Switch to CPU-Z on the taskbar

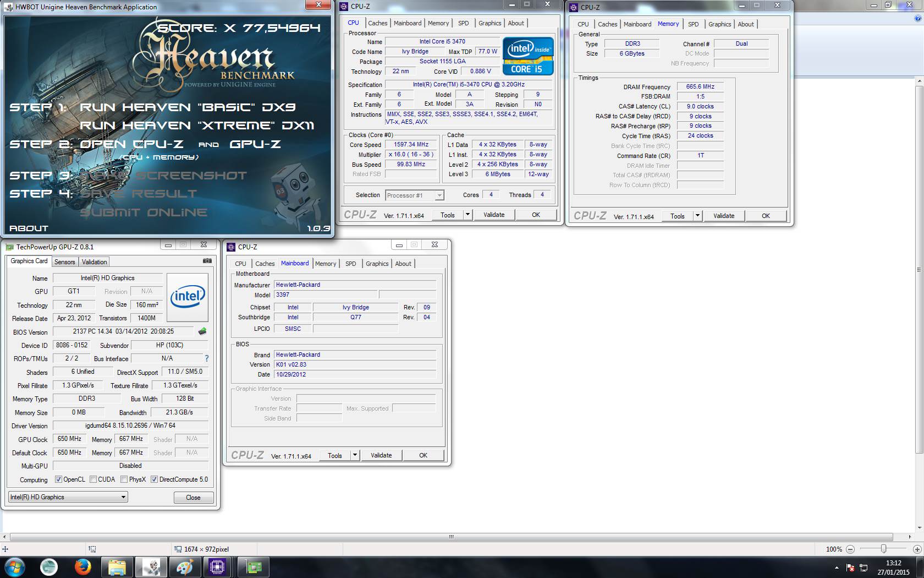(218, 567)
